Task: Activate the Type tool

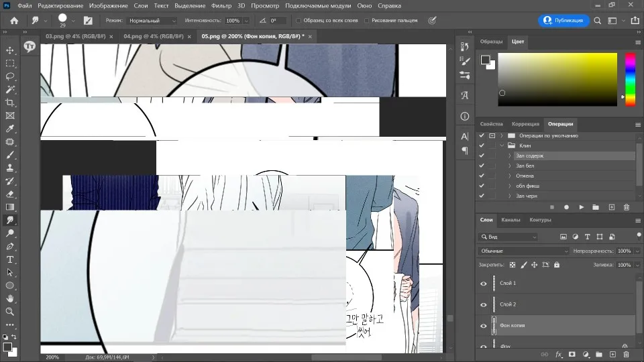Action: pos(10,259)
